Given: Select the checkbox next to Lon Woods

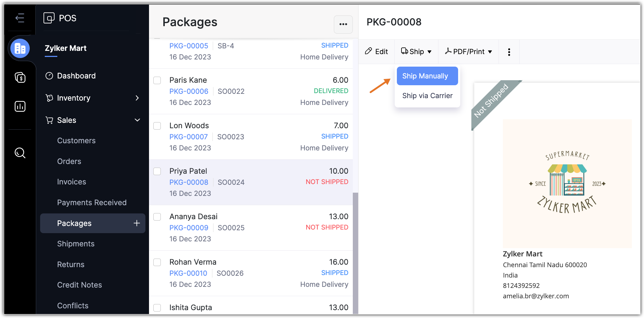Looking at the screenshot, I should [157, 126].
